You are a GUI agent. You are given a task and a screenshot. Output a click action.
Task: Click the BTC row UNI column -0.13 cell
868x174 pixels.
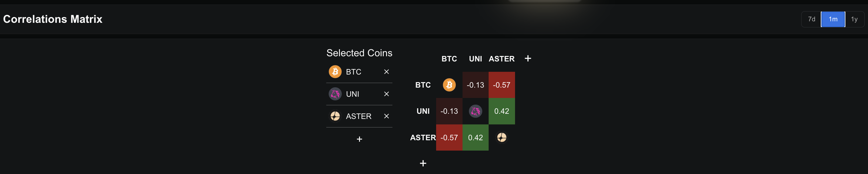(475, 85)
